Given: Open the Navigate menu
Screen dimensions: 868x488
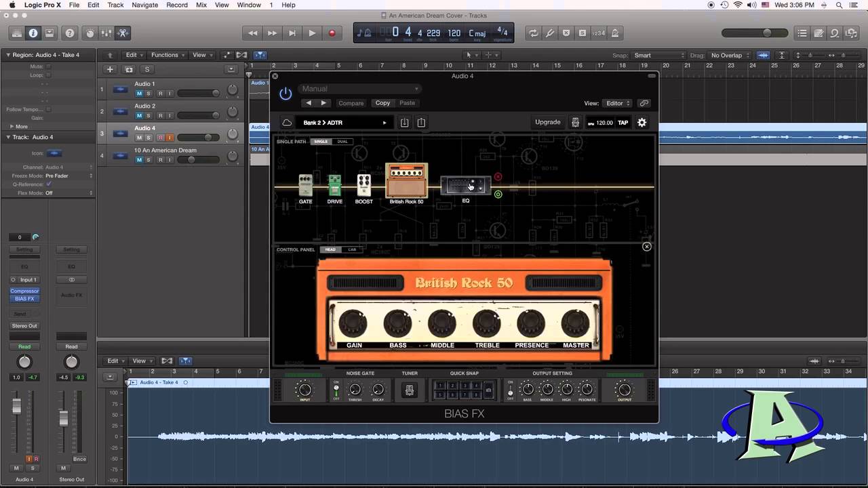Looking at the screenshot, I should click(x=144, y=5).
